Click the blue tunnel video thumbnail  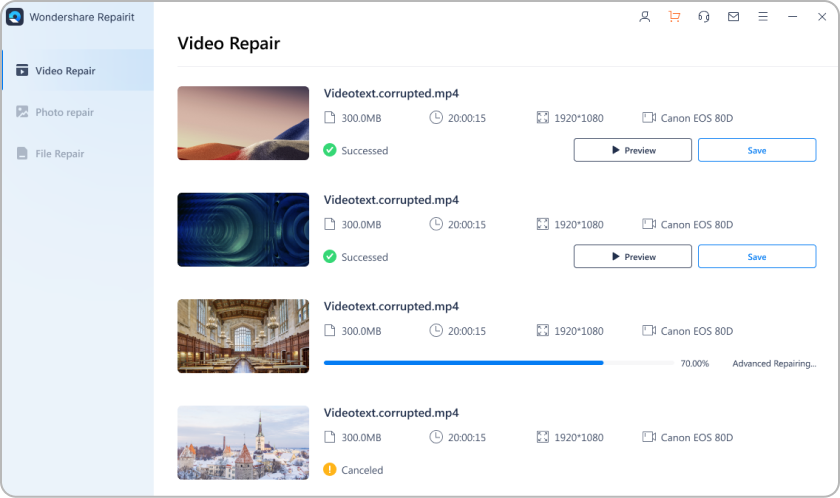[243, 230]
